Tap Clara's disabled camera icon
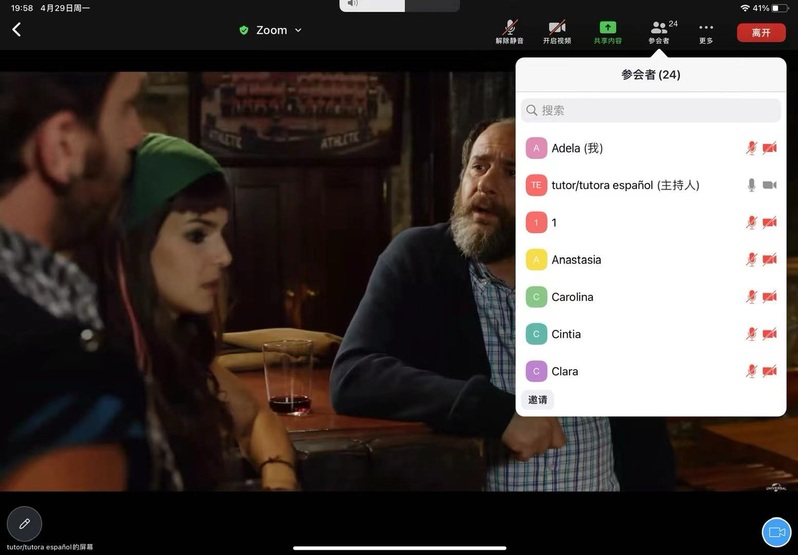The height and width of the screenshot is (555, 798). 770,371
